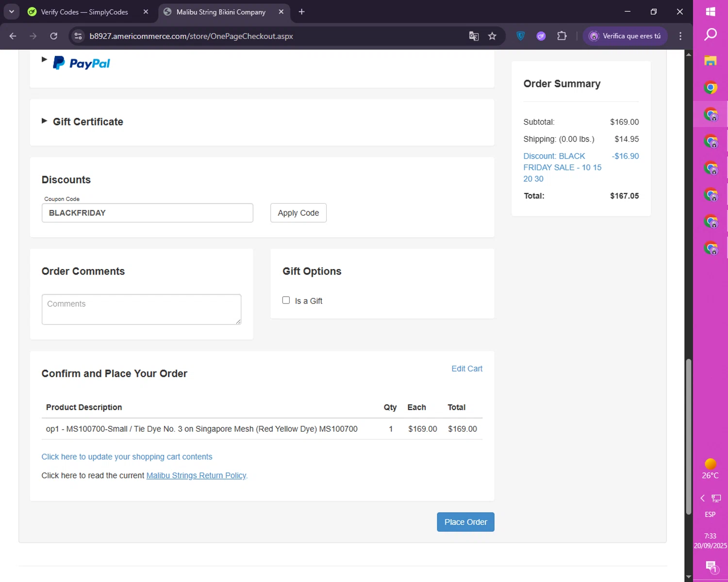Open the Extensions puzzle menu
The image size is (728, 582).
tap(562, 36)
